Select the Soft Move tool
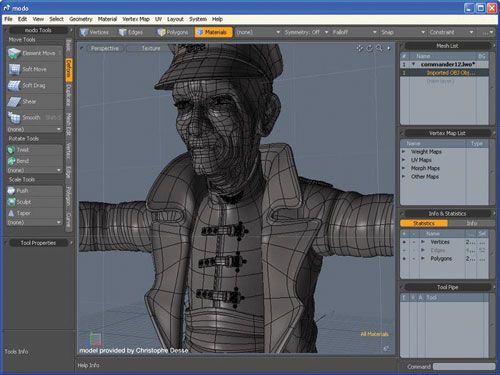Screen dimensions: 500x375 coord(35,69)
